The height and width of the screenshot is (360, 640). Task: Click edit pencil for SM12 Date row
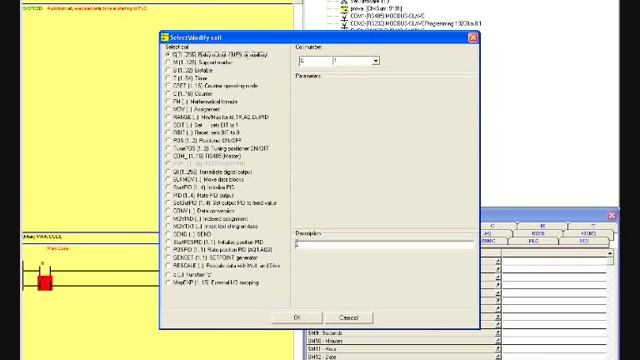click(x=498, y=356)
